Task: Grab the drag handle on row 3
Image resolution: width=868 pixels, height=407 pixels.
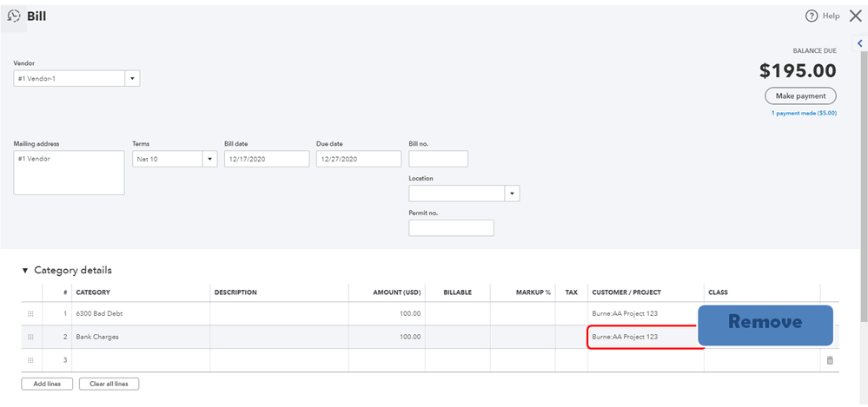Action: [30, 360]
